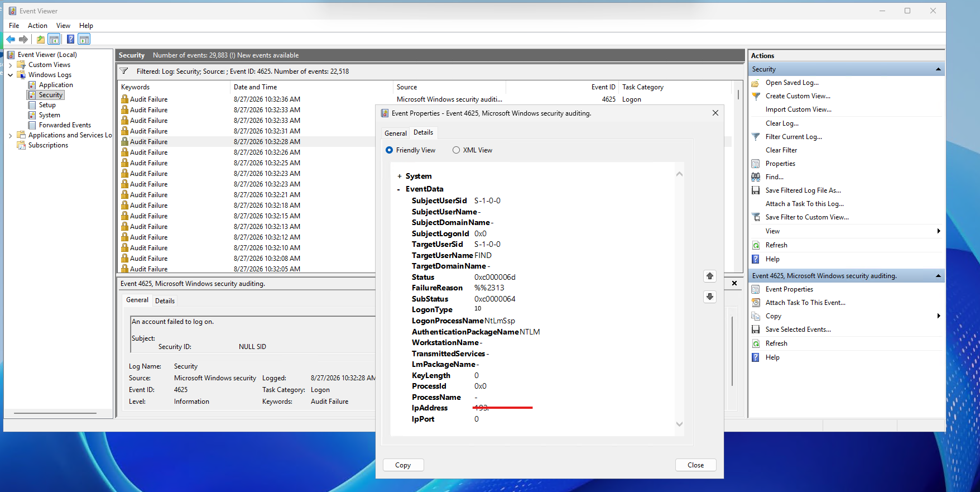
Task: Click Clear Log in the Actions pane
Action: coord(782,123)
